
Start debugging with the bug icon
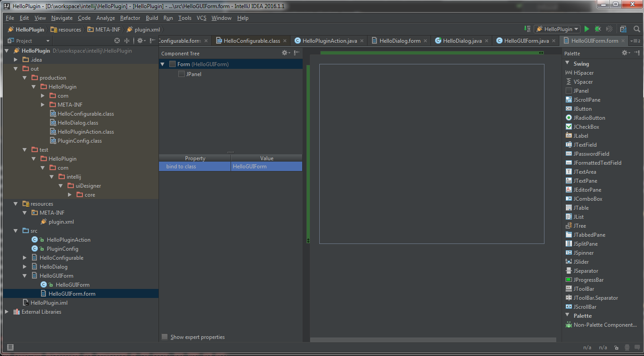tap(598, 29)
